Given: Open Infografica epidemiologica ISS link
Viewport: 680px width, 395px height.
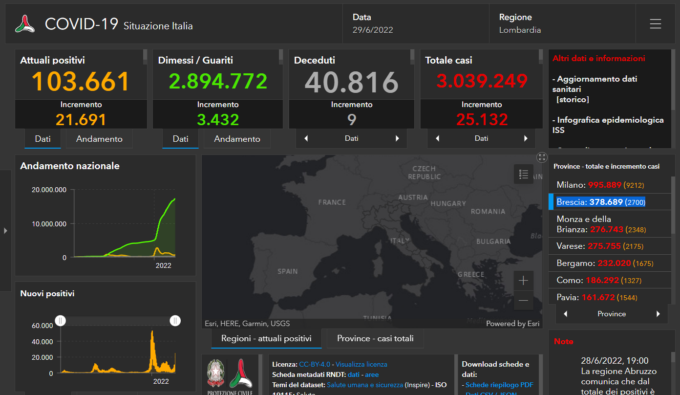Looking at the screenshot, I should click(608, 125).
